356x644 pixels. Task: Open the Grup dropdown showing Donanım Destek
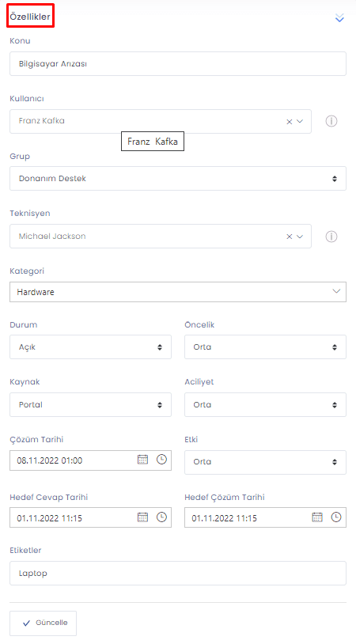178,179
